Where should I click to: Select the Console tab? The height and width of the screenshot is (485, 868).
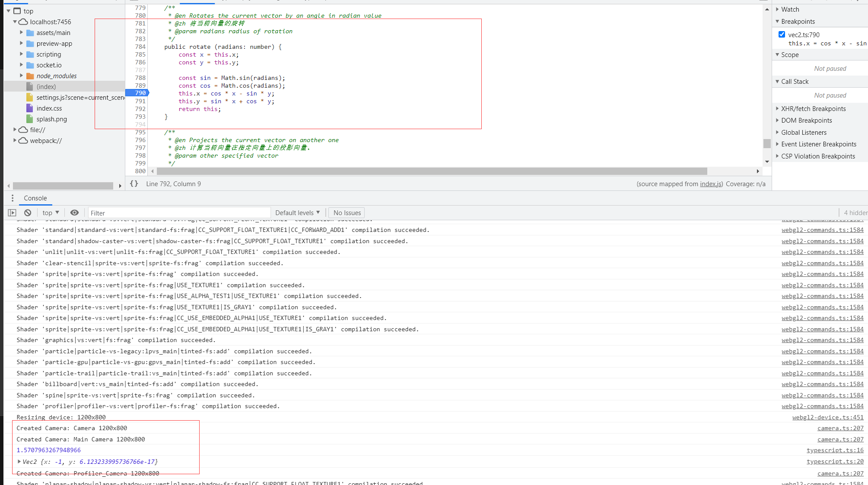click(x=35, y=198)
